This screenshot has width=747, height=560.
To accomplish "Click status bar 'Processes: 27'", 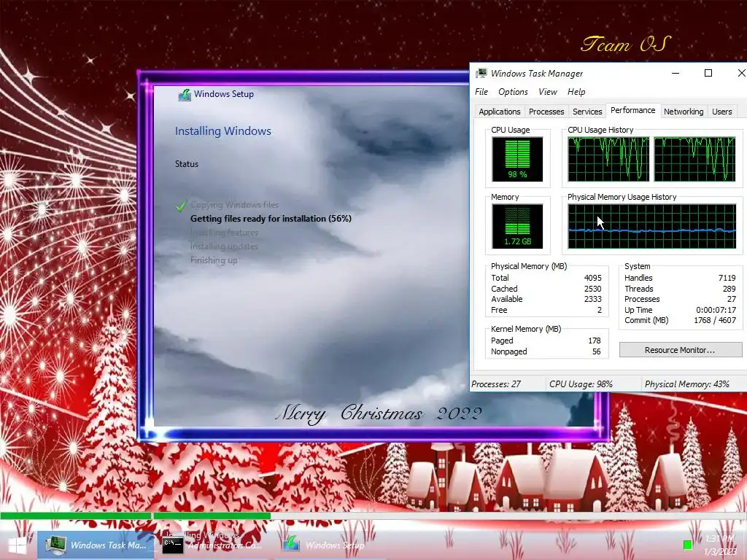I will [x=496, y=384].
